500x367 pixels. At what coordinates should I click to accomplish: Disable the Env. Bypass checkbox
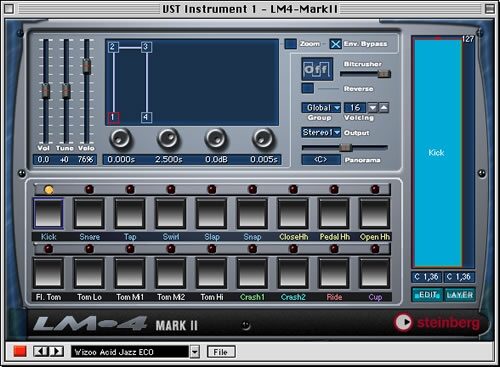pyautogui.click(x=335, y=44)
